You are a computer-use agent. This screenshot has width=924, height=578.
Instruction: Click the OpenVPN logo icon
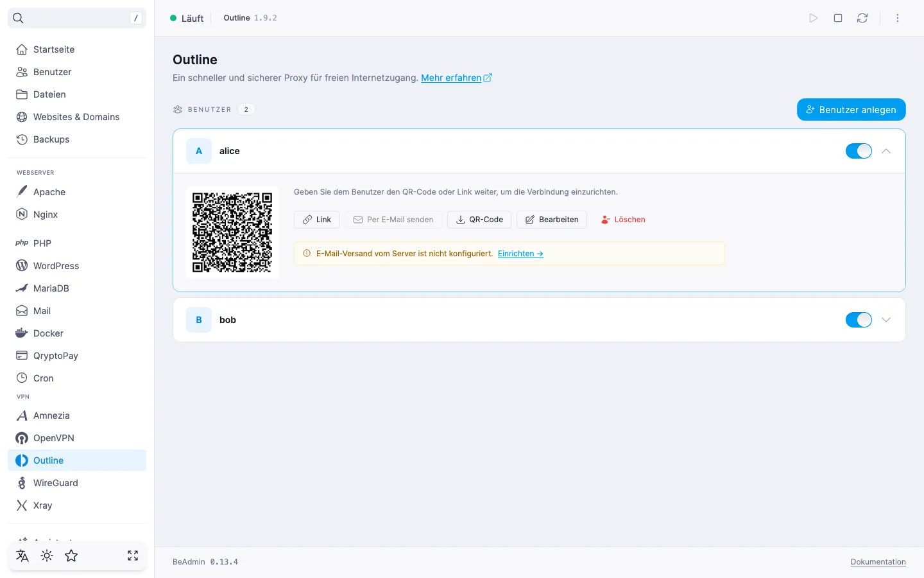point(22,438)
